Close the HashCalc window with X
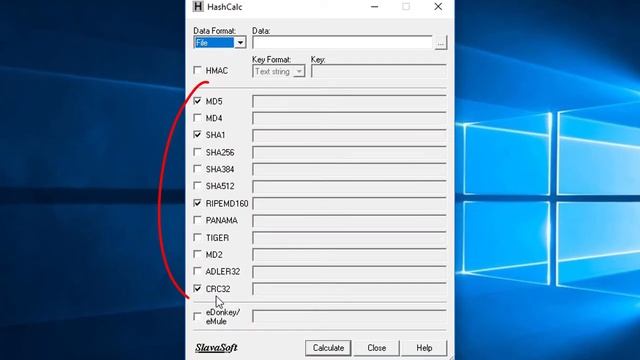Screen dimensions: 640x360 pos(438,7)
